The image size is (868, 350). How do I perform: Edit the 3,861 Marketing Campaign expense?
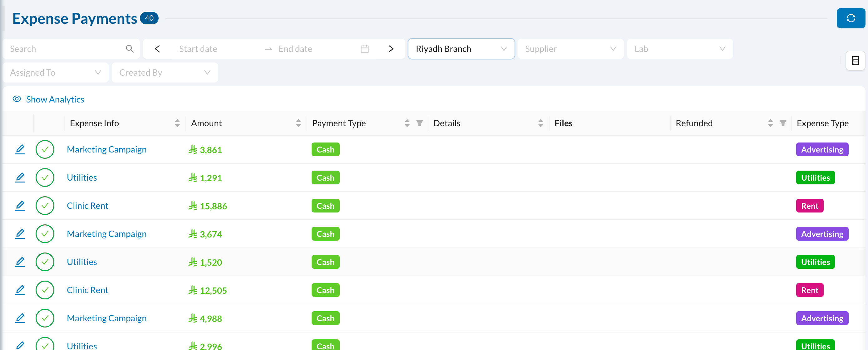coord(20,149)
